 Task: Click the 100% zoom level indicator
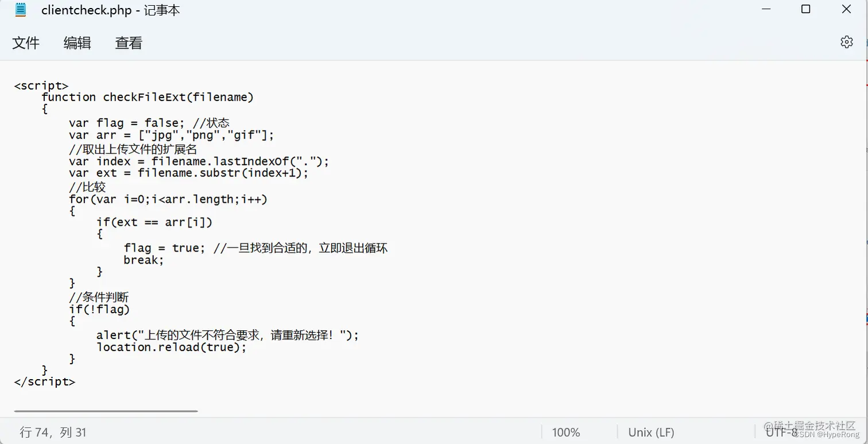(566, 431)
